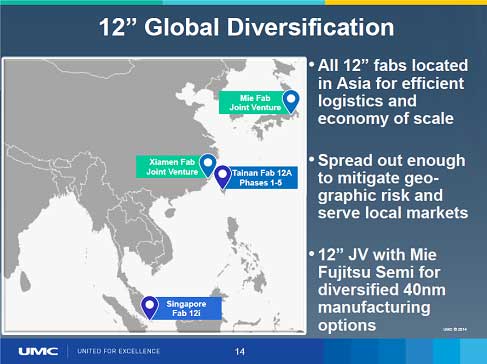
Task: Click the United for Excellence tagline
Action: (x=119, y=351)
